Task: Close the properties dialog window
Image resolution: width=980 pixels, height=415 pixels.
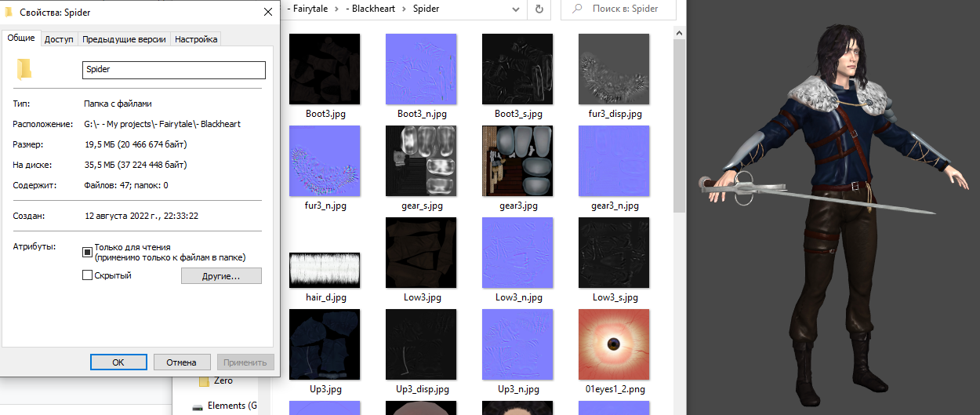Action: point(267,12)
